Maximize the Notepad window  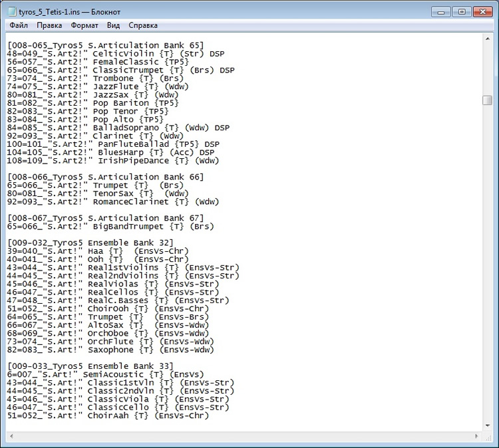[x=462, y=12]
